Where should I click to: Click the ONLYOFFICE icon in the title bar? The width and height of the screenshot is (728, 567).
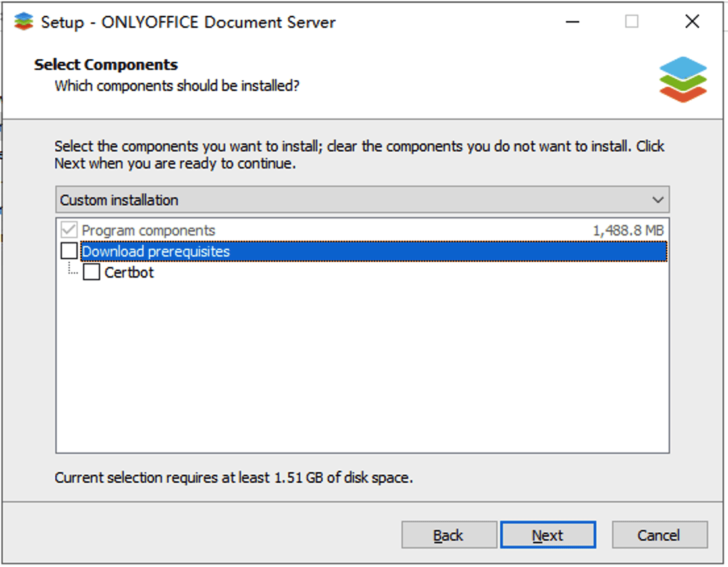point(24,22)
